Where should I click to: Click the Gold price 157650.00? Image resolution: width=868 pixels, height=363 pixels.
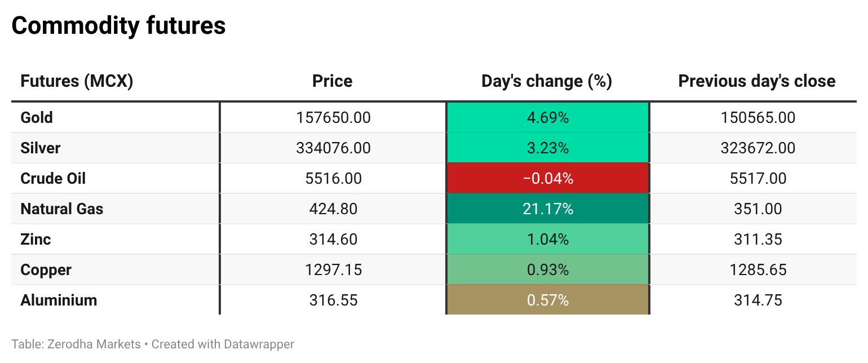pos(333,118)
